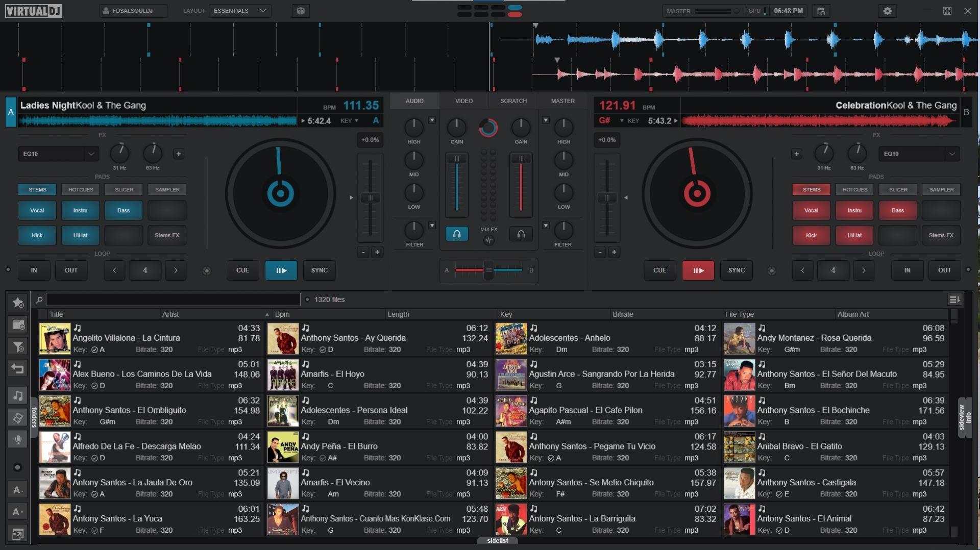Click deck A pitch minus button

pos(363,252)
